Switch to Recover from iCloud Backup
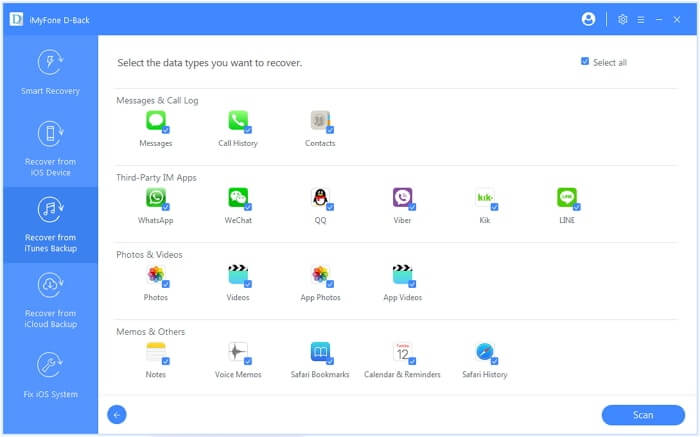 pos(50,300)
